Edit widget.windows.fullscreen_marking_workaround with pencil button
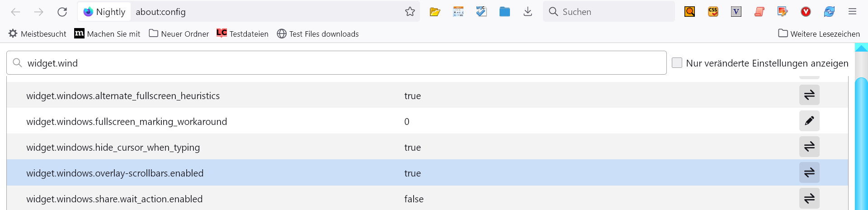868x210 pixels. click(x=809, y=121)
